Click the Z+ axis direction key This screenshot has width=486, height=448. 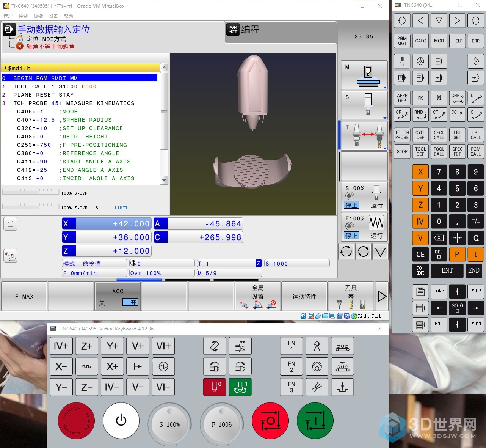tap(87, 346)
